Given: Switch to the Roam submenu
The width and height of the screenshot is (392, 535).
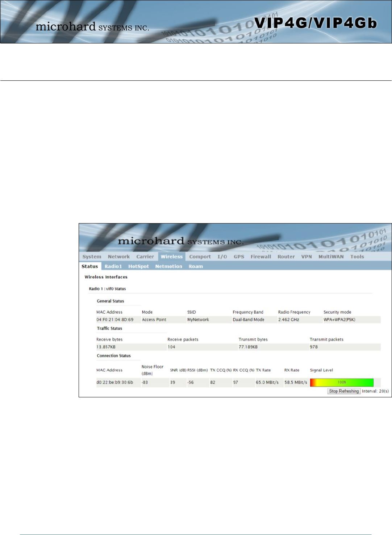Looking at the screenshot, I should point(196,266).
